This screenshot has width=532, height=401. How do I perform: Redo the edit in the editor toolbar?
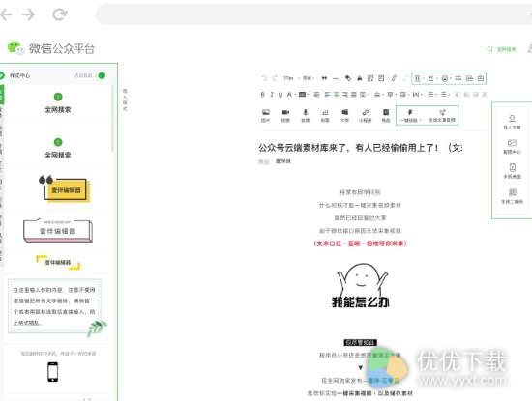click(x=275, y=78)
